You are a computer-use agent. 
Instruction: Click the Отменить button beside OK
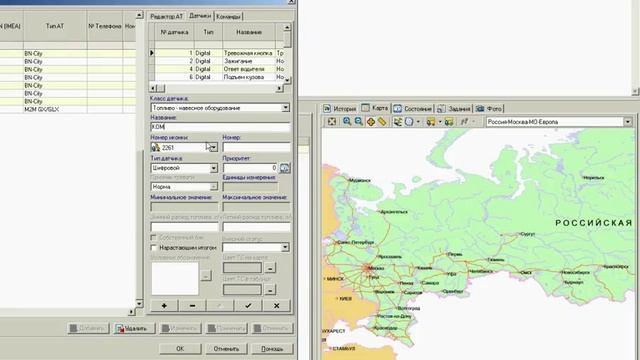226,349
